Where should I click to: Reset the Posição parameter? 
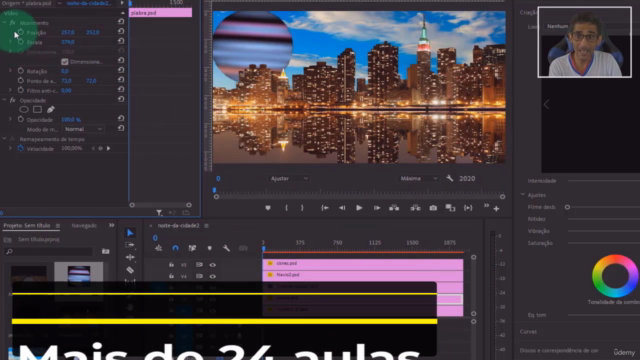point(121,31)
